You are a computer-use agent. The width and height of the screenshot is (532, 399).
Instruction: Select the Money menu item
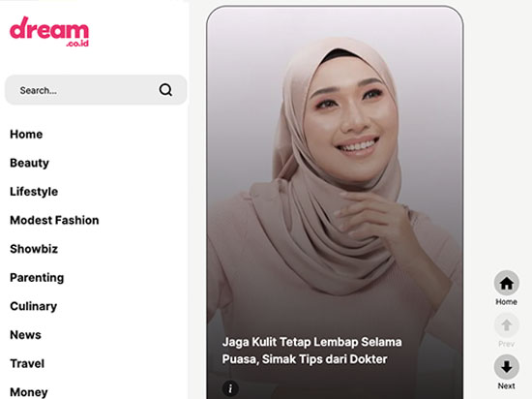(x=29, y=392)
